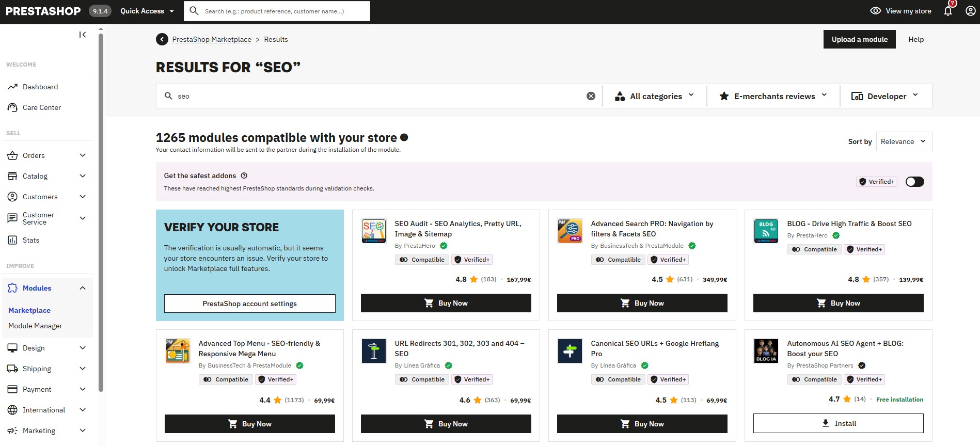Expand the Payment menu
Image resolution: width=980 pixels, height=446 pixels.
tap(83, 389)
